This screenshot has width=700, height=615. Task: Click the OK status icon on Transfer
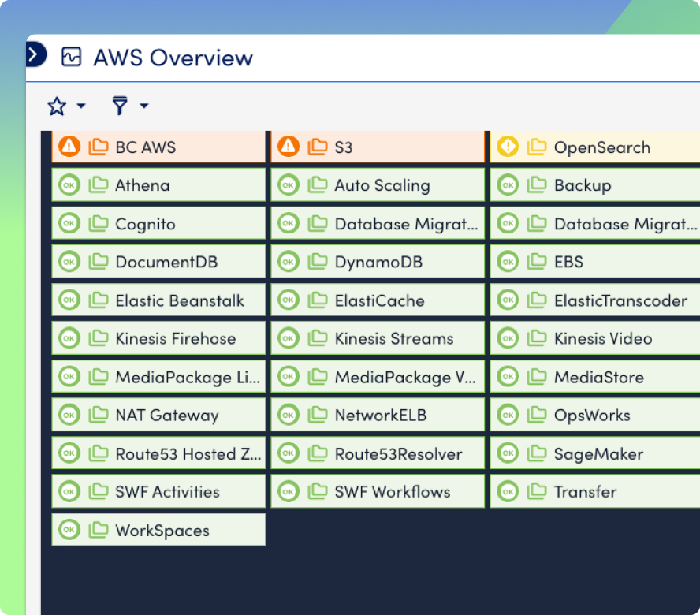508,491
